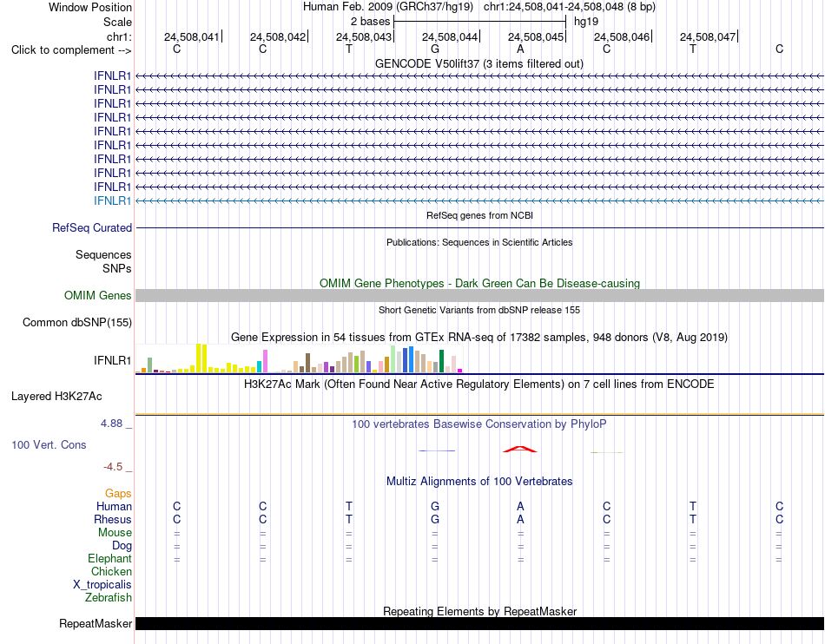Image resolution: width=825 pixels, height=644 pixels.
Task: Click base A in the Human alignment row
Action: click(520, 506)
